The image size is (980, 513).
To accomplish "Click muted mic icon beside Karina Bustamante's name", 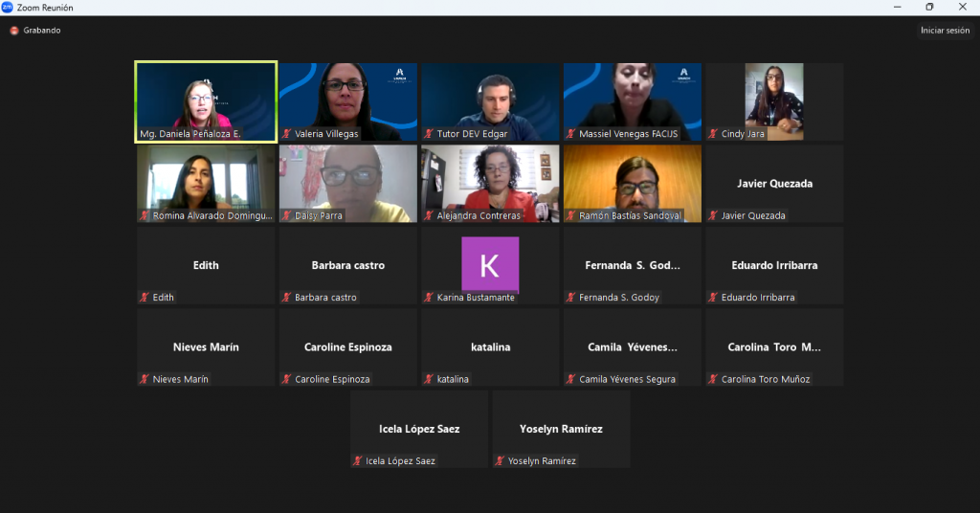I will [x=429, y=298].
